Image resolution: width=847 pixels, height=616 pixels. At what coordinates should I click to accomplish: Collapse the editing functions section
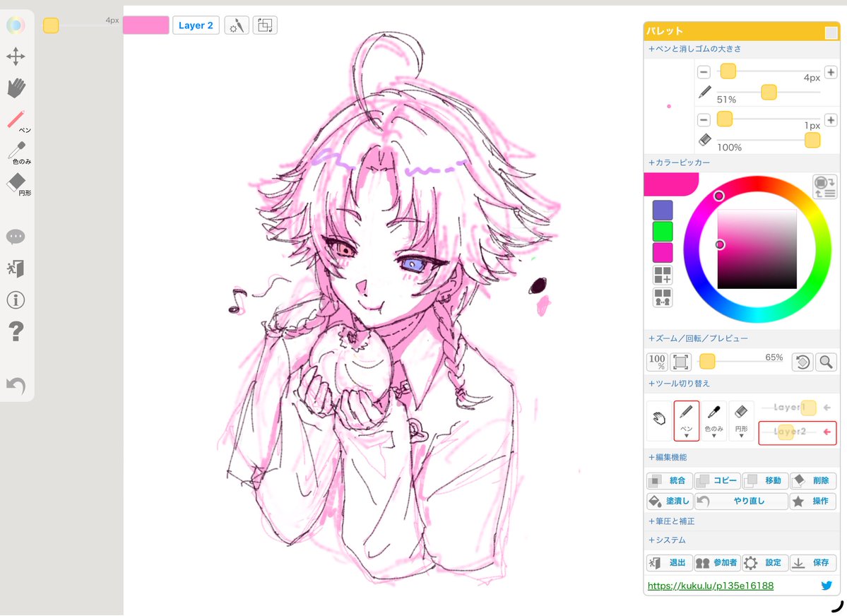tap(668, 457)
